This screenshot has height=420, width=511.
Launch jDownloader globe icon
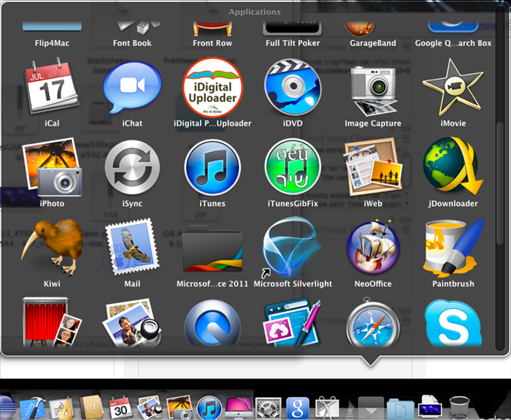pyautogui.click(x=453, y=167)
